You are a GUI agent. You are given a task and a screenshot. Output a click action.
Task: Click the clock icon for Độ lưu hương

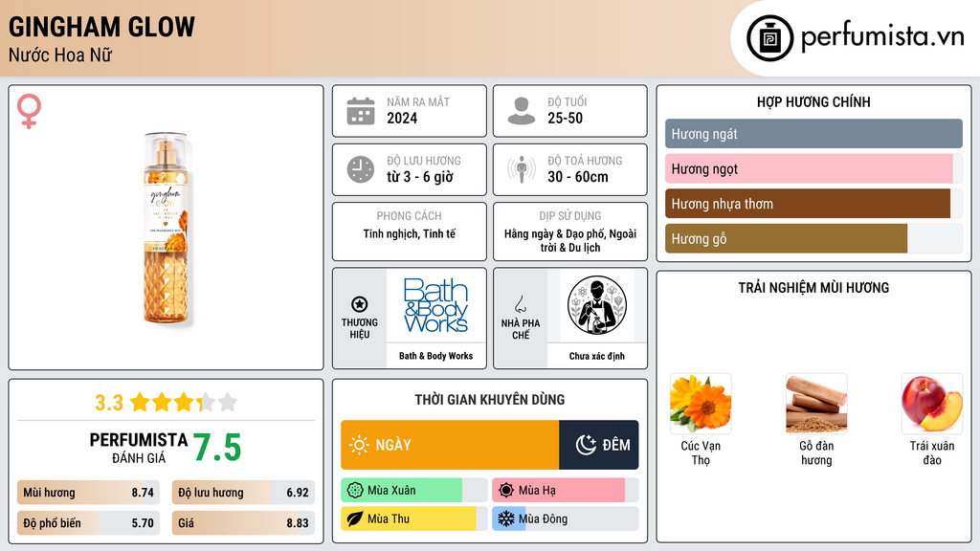(361, 169)
